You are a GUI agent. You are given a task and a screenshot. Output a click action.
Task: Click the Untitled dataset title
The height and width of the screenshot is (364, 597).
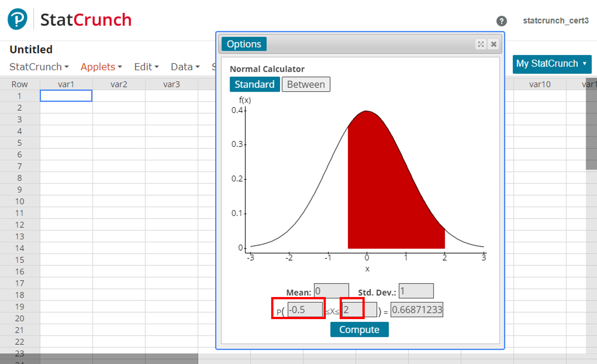(x=31, y=49)
